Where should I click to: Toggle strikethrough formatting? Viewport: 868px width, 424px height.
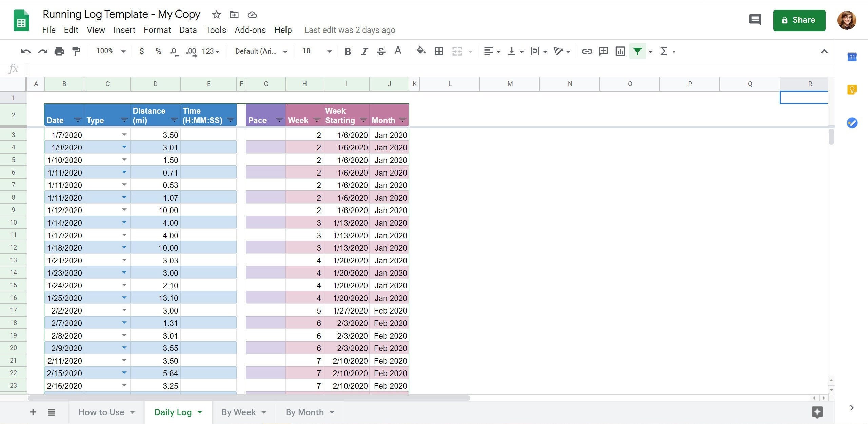pos(381,51)
